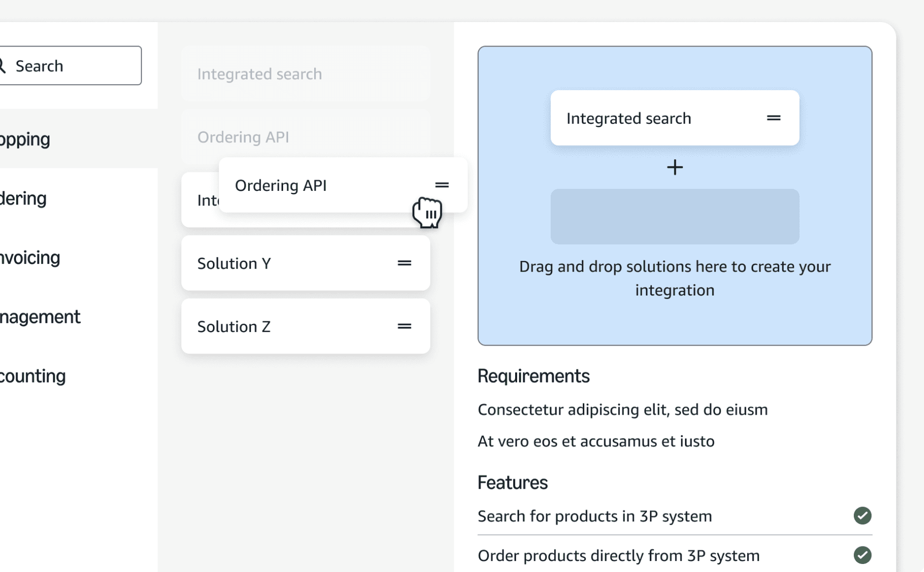Viewport: 924px width, 572px height.
Task: Click the greyed-out Integrated search card
Action: point(306,74)
